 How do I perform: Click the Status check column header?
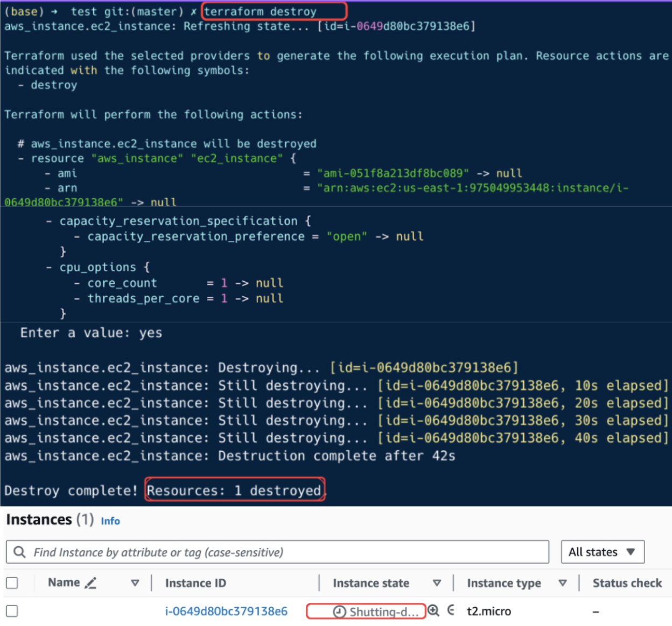(x=627, y=583)
